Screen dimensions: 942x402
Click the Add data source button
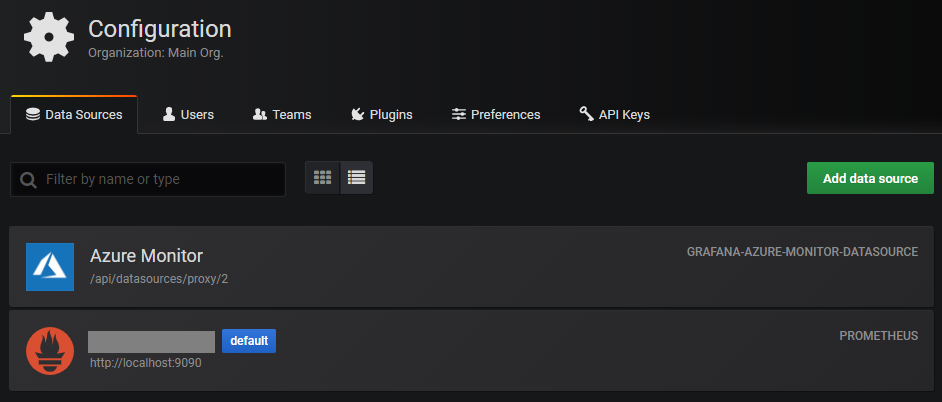[x=870, y=178]
